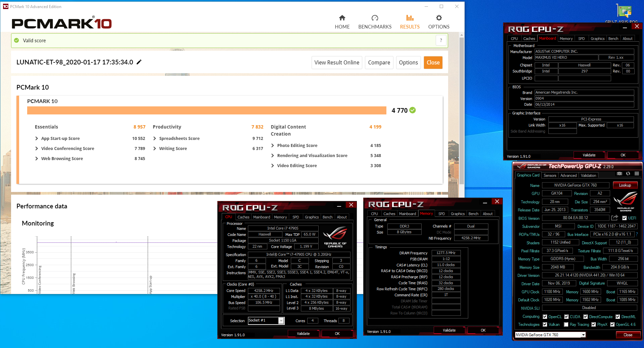Click the Result Options button in PCMark
This screenshot has width=644, height=348.
408,62
